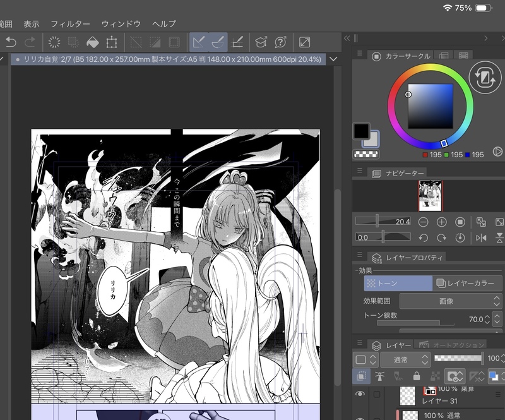Switch to the オートアクション tab
The image size is (505, 420).
452,345
